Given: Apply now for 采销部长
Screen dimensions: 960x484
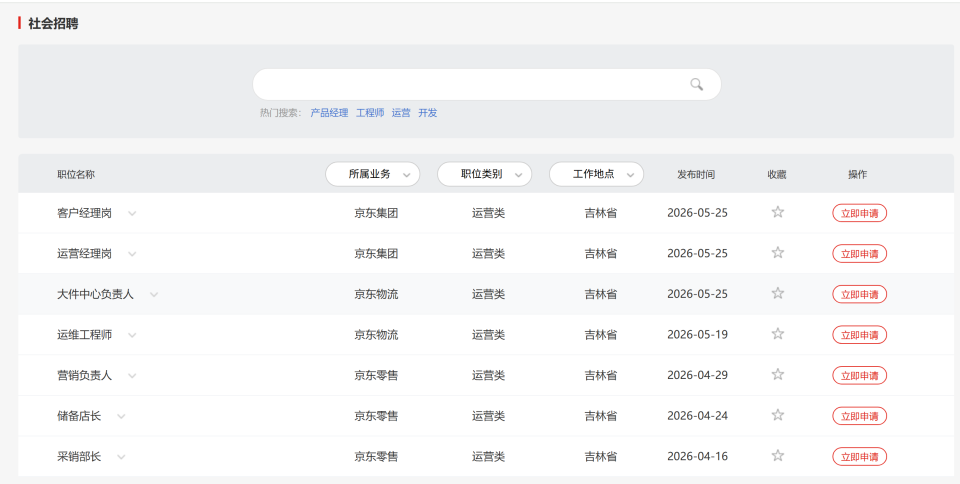Looking at the screenshot, I should coord(859,456).
